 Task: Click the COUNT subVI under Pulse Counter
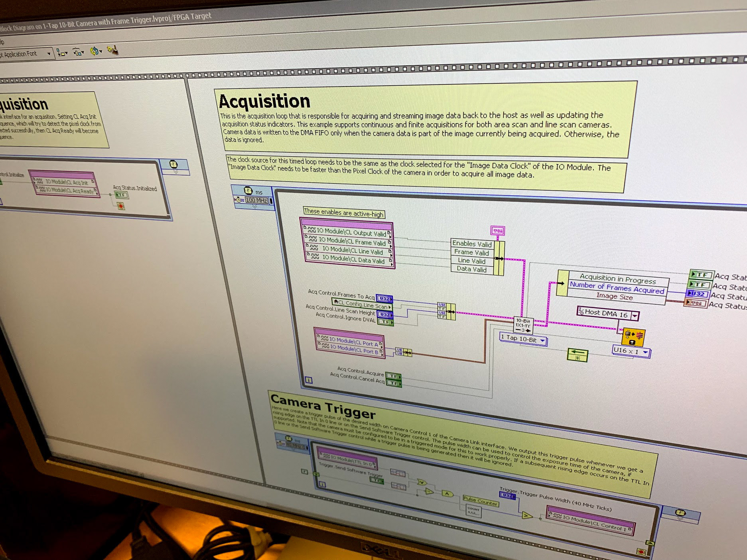click(473, 511)
